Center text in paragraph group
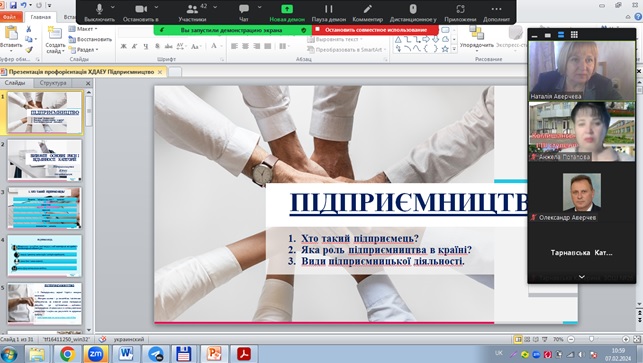 coord(245,46)
